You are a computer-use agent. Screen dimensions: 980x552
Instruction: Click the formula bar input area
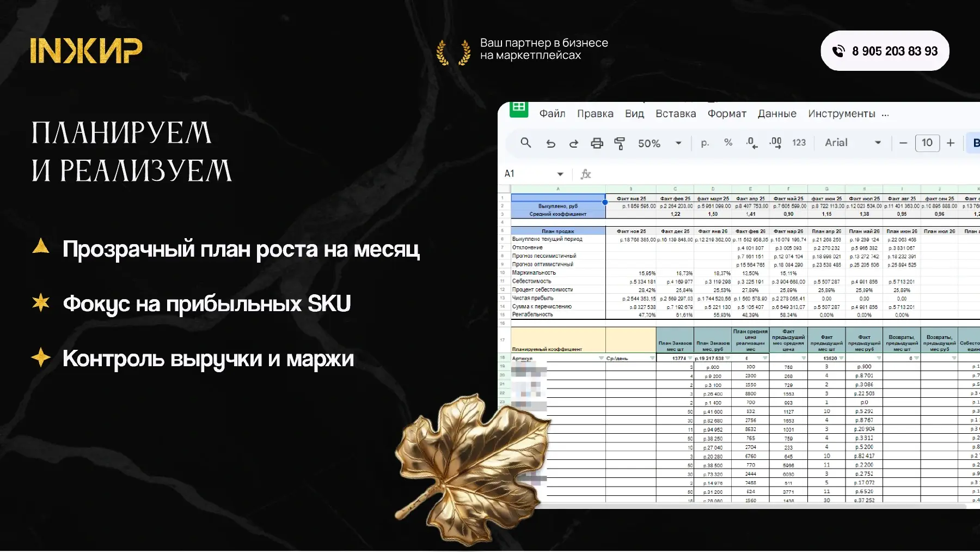click(x=787, y=174)
